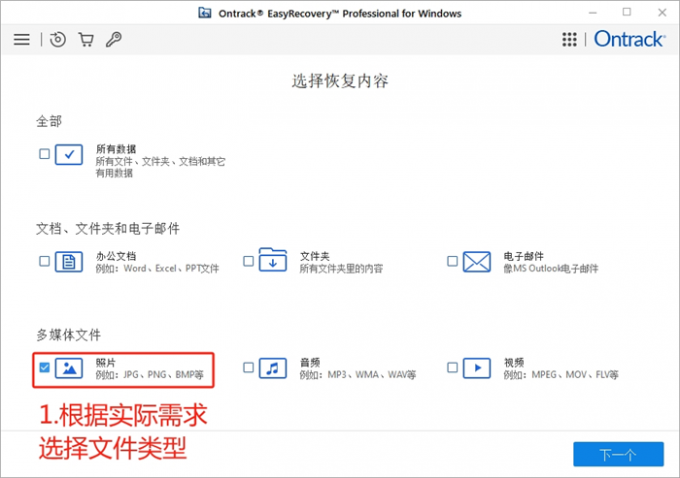
Task: Click the 办公文档 document icon
Action: (69, 262)
